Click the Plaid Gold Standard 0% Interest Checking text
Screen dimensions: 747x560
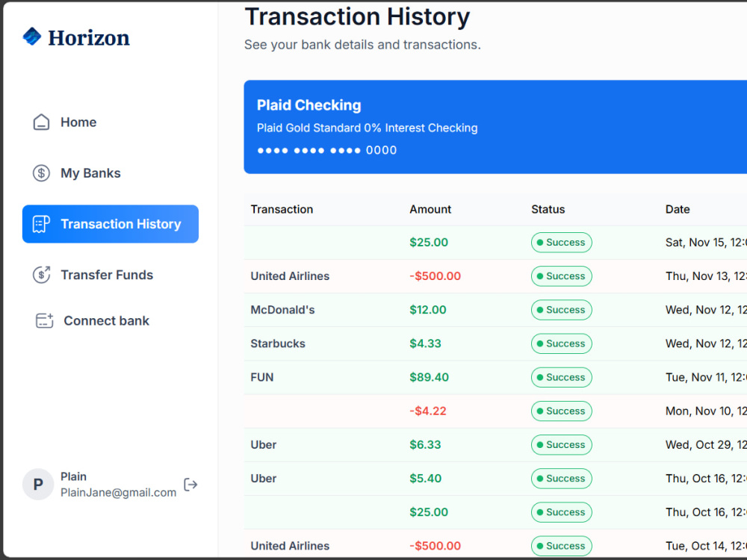coord(368,128)
